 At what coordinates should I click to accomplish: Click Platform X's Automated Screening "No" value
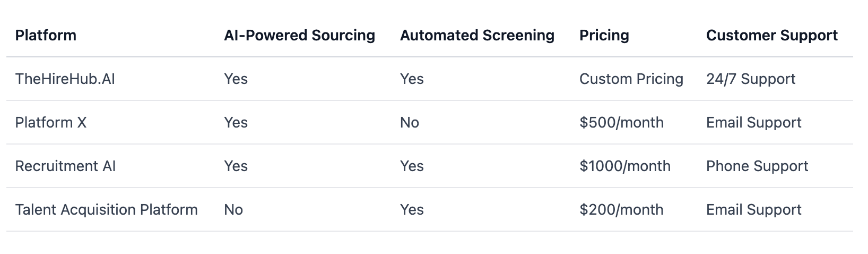[x=409, y=122]
